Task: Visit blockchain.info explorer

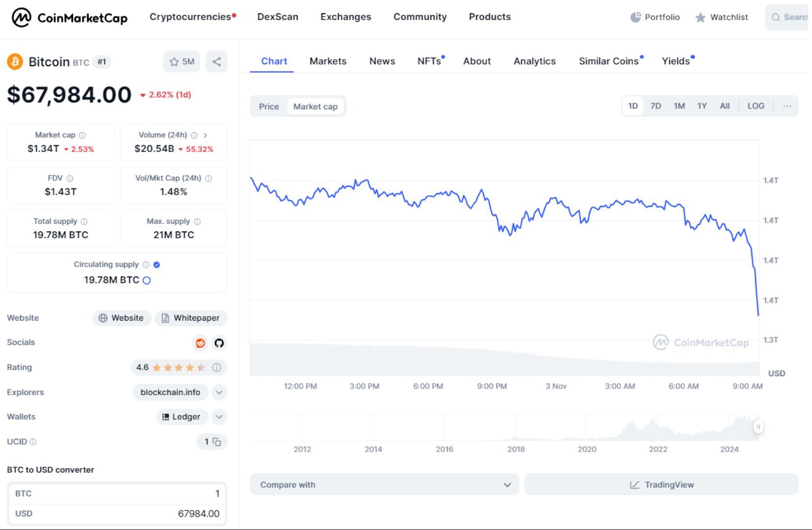Action: [170, 392]
